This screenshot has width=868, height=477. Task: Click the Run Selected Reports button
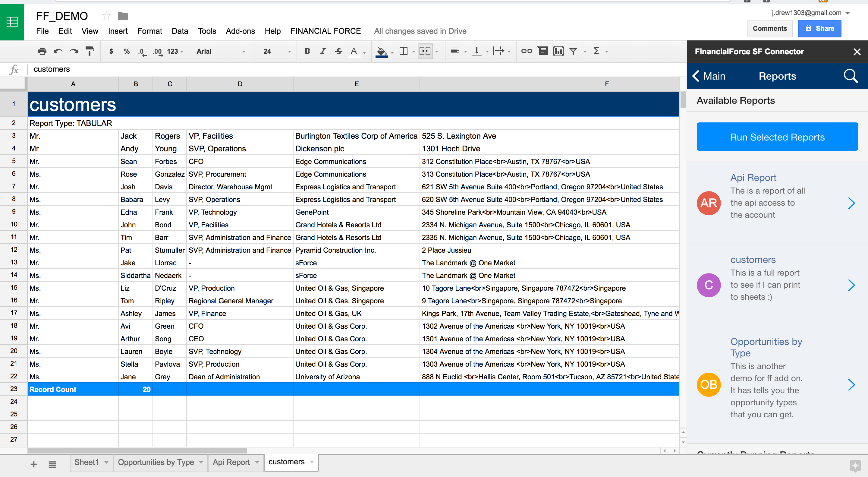(777, 137)
